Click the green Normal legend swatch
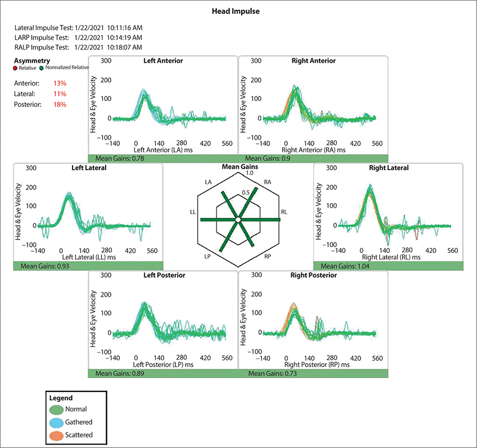 [x=57, y=410]
